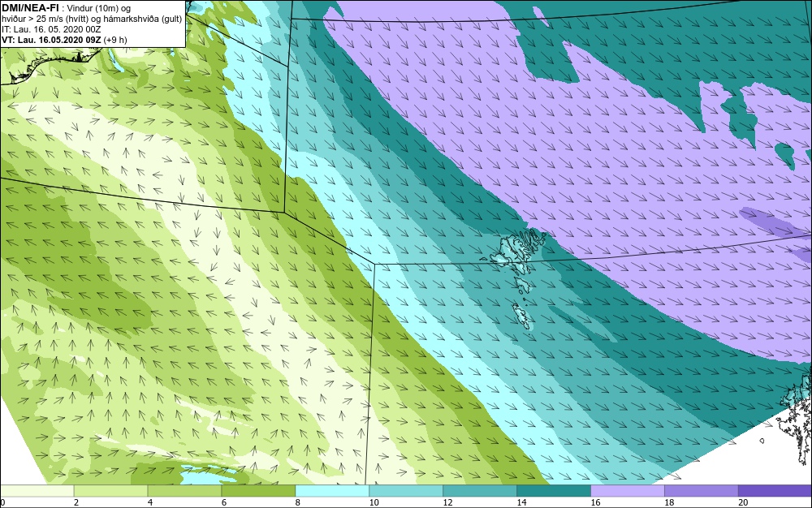Click the "IT: Lau. 16. 05. 2020 00Z" line
The height and width of the screenshot is (508, 812).
coord(51,29)
